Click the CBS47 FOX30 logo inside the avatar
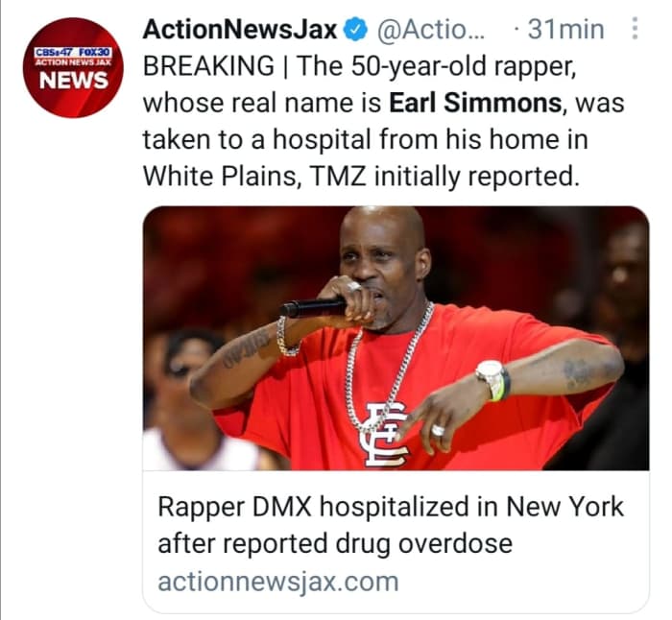 (x=73, y=53)
